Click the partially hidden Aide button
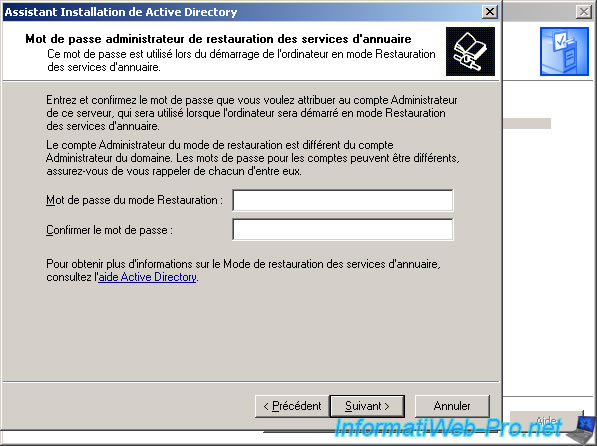Viewport: 597px width, 446px height. point(546,420)
